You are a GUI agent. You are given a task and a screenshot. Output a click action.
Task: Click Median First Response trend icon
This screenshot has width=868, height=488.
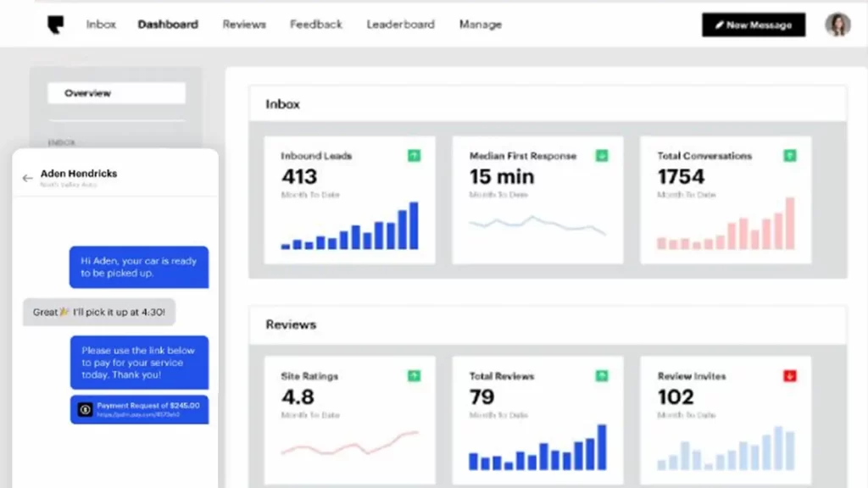pos(602,156)
